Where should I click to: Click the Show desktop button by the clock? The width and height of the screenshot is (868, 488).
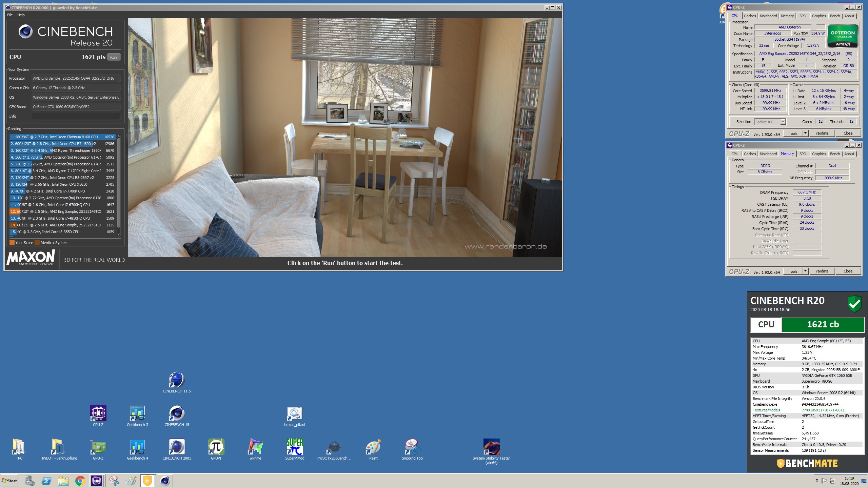pyautogui.click(x=864, y=481)
